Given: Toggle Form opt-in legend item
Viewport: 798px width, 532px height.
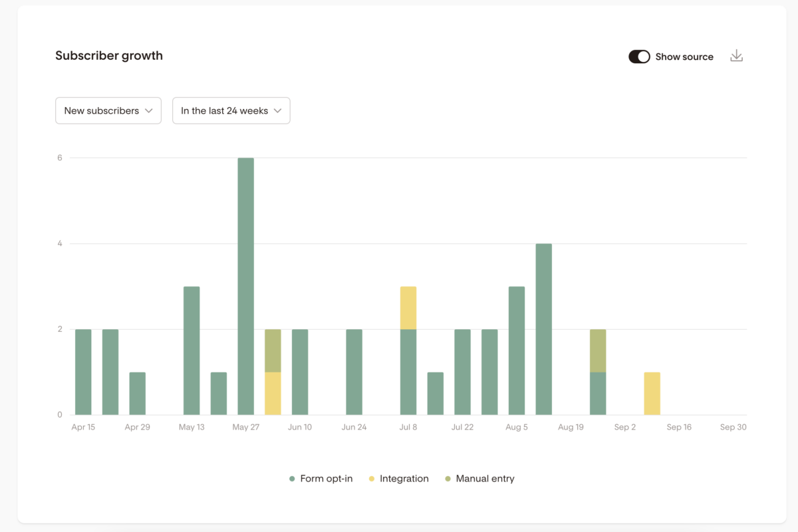Looking at the screenshot, I should (x=326, y=479).
